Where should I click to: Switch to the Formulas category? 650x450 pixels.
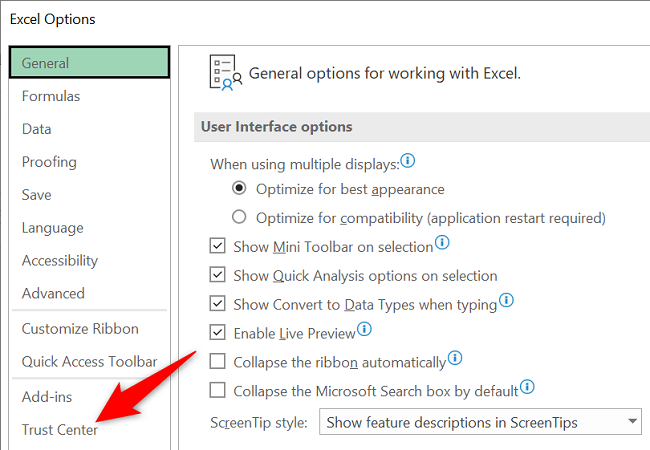point(51,96)
